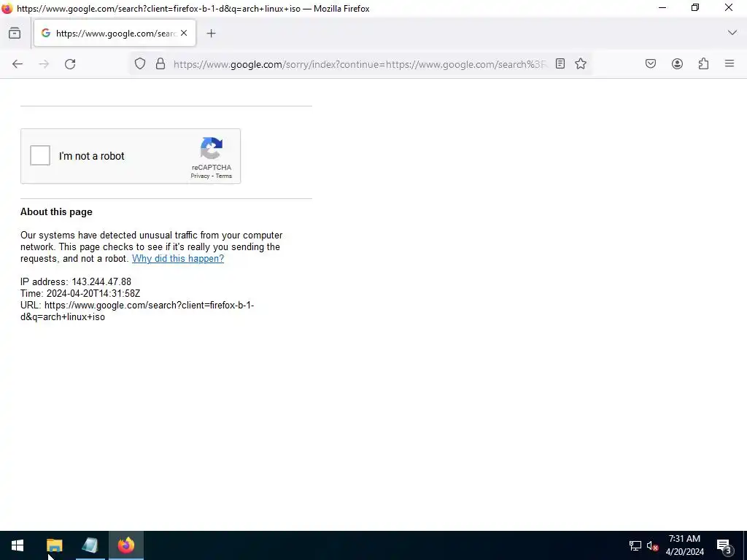Screen dimensions: 747x560
Task: Toggle reader view icon
Action: (560, 64)
